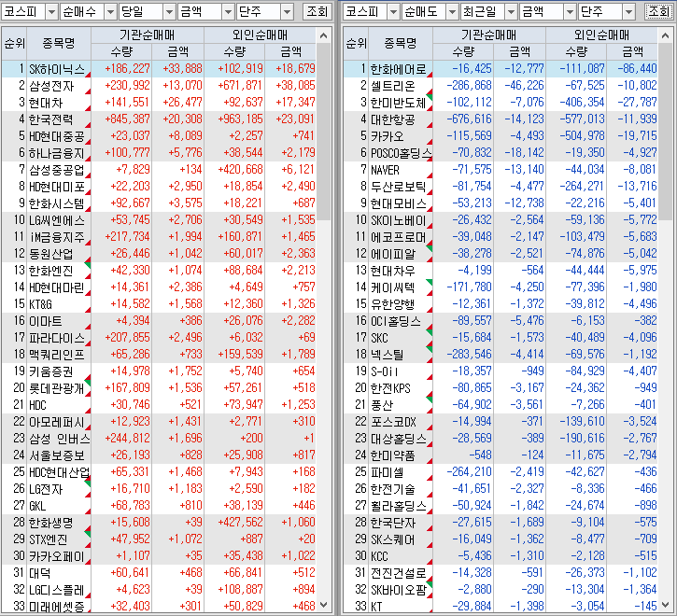Select S-Oil stock name
677x616 pixels.
coord(385,372)
